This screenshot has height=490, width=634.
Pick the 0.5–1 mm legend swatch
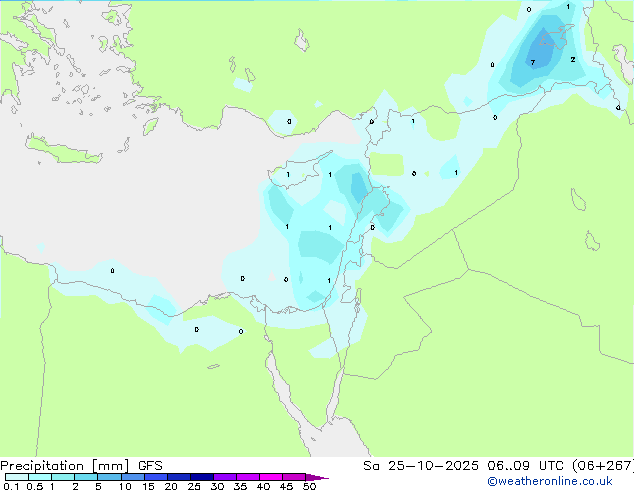[x=40, y=477]
